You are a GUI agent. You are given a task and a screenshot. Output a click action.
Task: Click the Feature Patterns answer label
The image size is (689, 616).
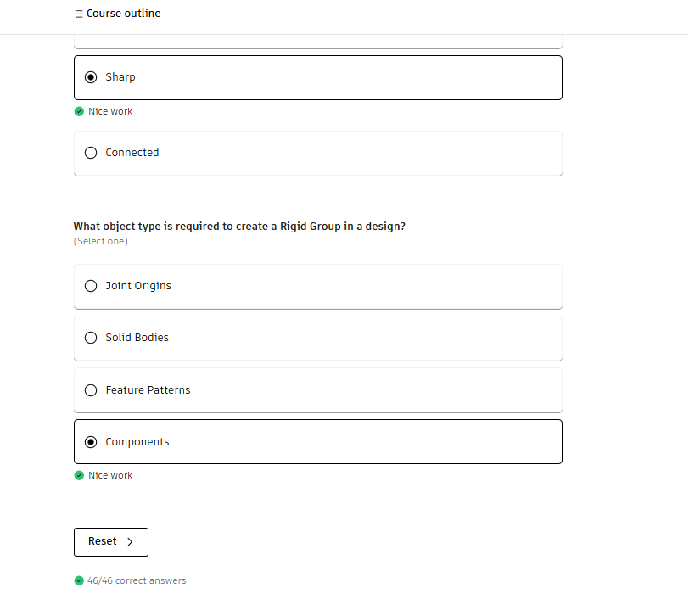tap(148, 390)
